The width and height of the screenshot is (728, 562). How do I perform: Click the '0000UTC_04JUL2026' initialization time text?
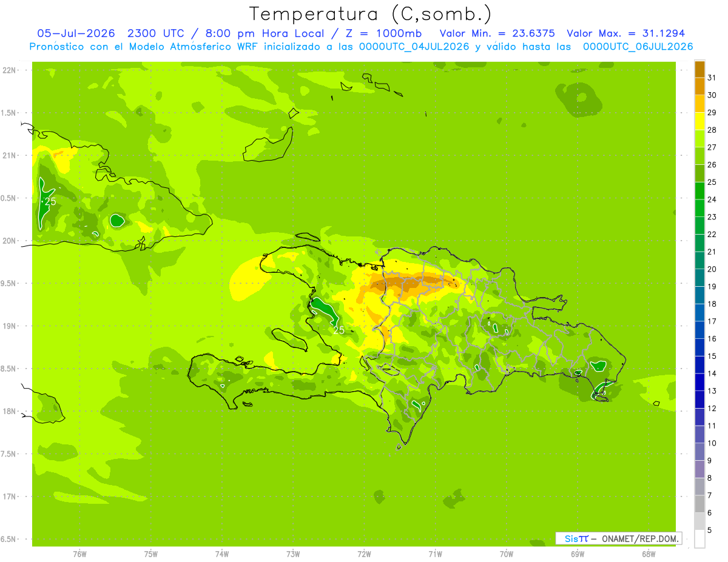click(414, 47)
